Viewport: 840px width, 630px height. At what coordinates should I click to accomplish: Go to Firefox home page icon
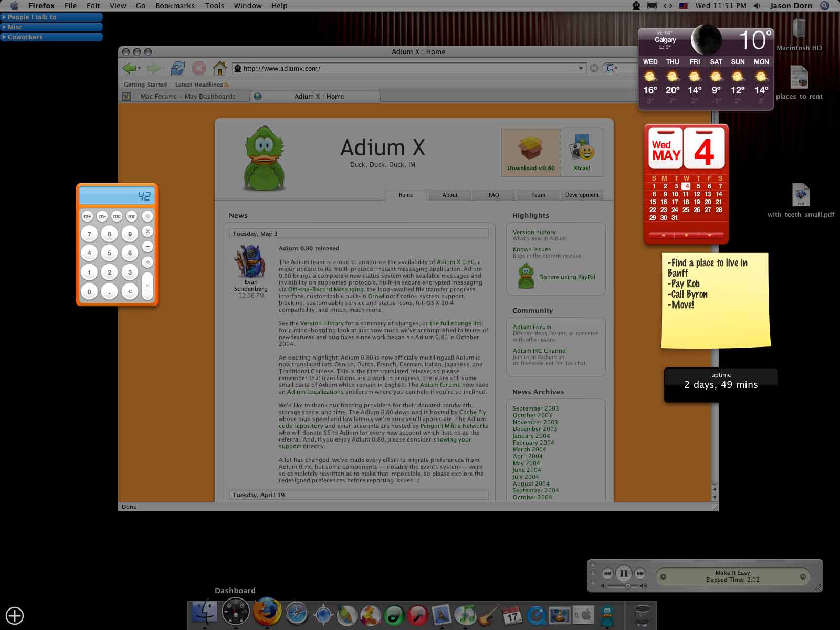coord(220,68)
